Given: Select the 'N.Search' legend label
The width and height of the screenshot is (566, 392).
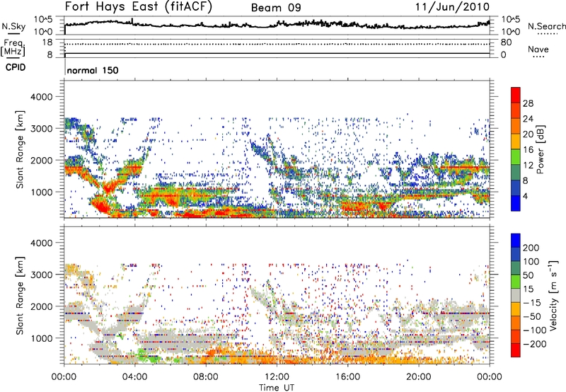Looking at the screenshot, I should tap(547, 26).
